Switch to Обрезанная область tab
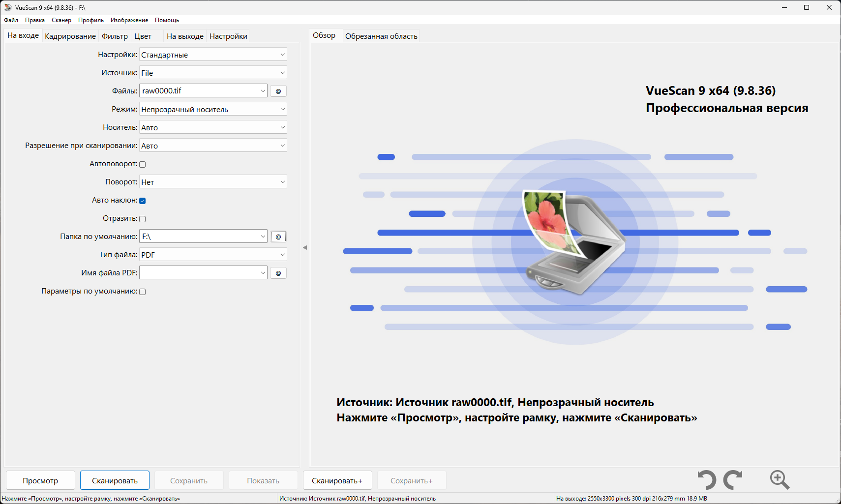The width and height of the screenshot is (841, 504). [381, 36]
